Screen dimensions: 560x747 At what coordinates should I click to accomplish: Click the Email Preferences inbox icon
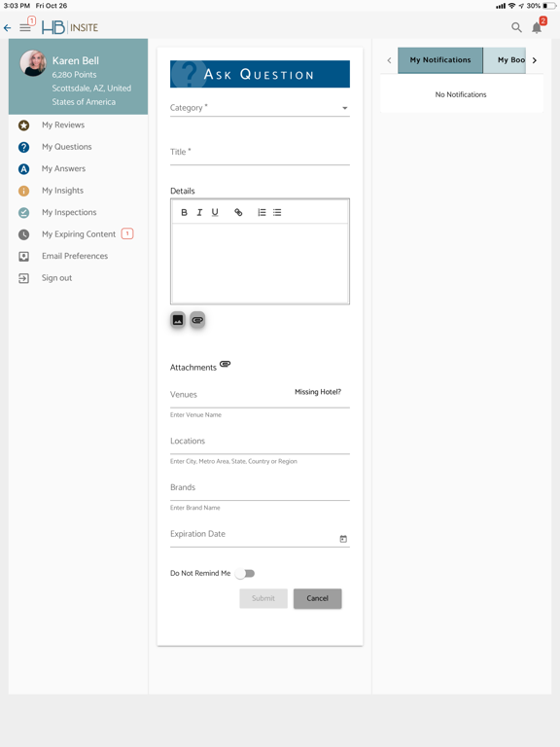click(23, 257)
